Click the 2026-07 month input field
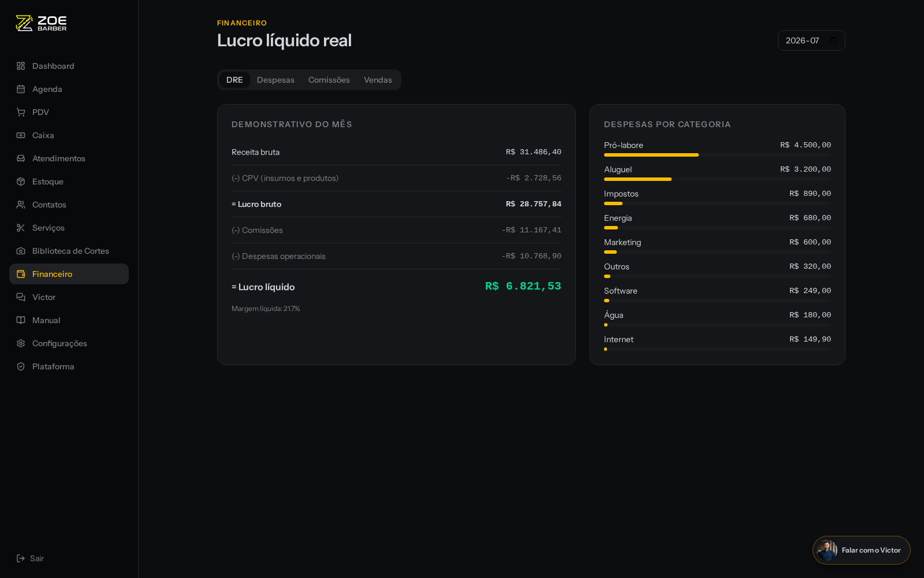924x578 pixels. 811,40
